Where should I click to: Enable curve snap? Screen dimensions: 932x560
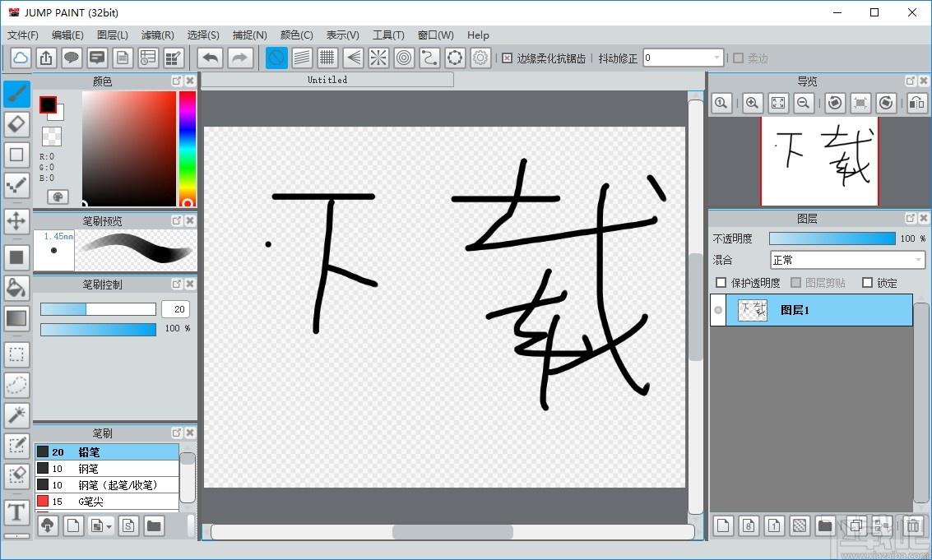(x=429, y=58)
